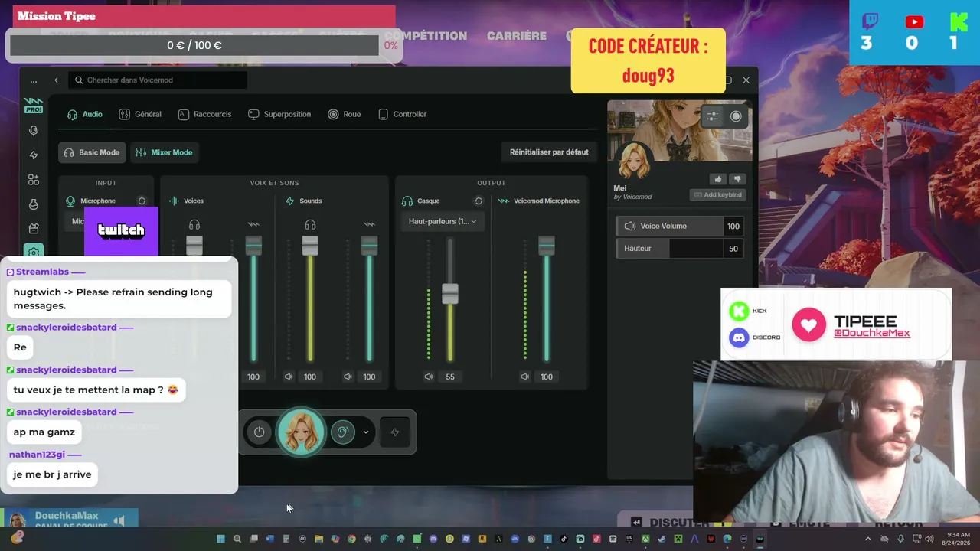The height and width of the screenshot is (551, 980).
Task: Click the Chercher dans Voicemod search field
Action: [x=158, y=80]
